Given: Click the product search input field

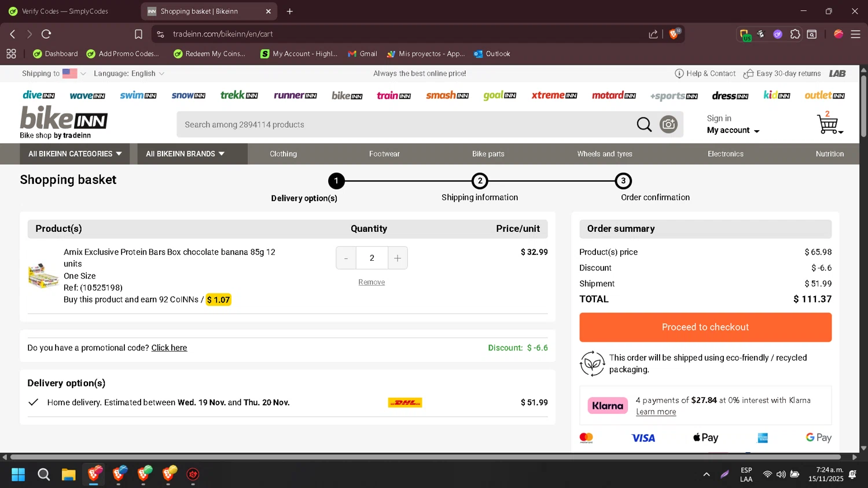Looking at the screenshot, I should pyautogui.click(x=405, y=124).
